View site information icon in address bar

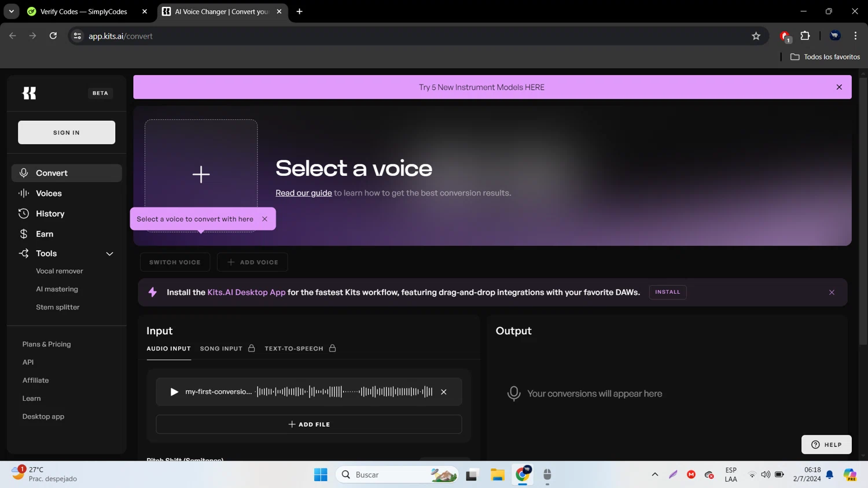click(x=77, y=36)
